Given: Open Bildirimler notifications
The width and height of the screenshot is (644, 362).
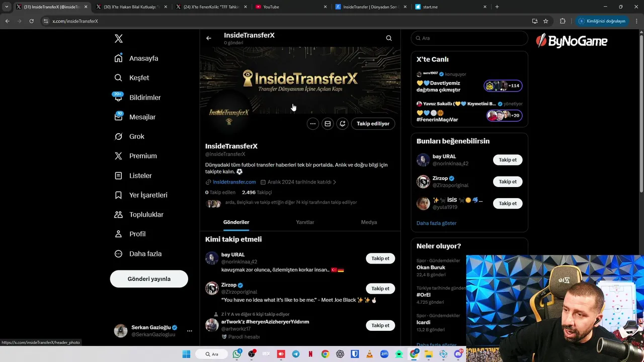Looking at the screenshot, I should pyautogui.click(x=137, y=97).
